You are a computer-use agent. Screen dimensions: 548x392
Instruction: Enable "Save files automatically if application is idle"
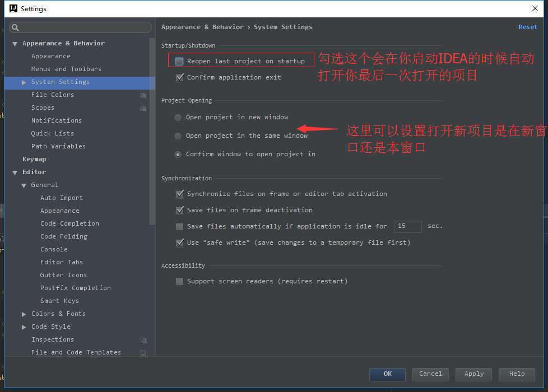pyautogui.click(x=179, y=227)
